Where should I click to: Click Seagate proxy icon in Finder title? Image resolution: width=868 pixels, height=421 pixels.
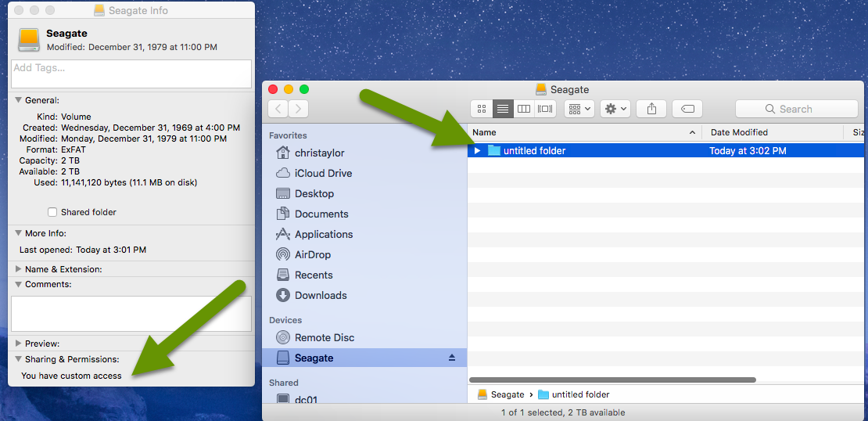541,89
